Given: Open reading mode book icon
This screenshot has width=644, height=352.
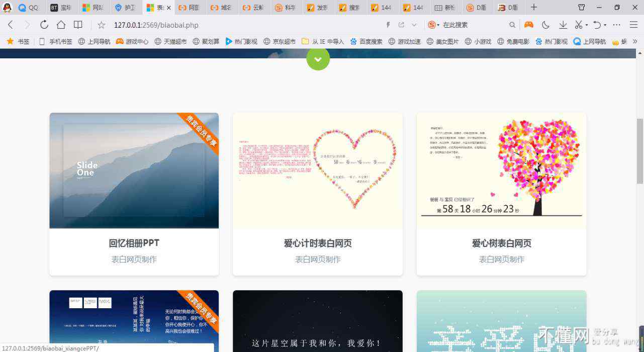Looking at the screenshot, I should pyautogui.click(x=78, y=25).
